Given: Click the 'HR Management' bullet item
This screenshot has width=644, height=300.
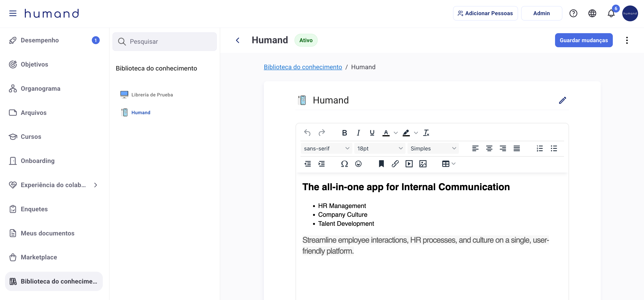Looking at the screenshot, I should point(342,206).
